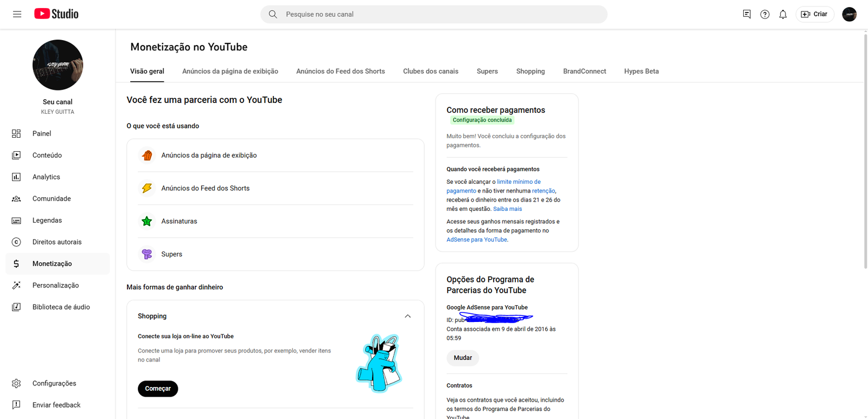Click the Personalização magic wand icon

point(16,285)
